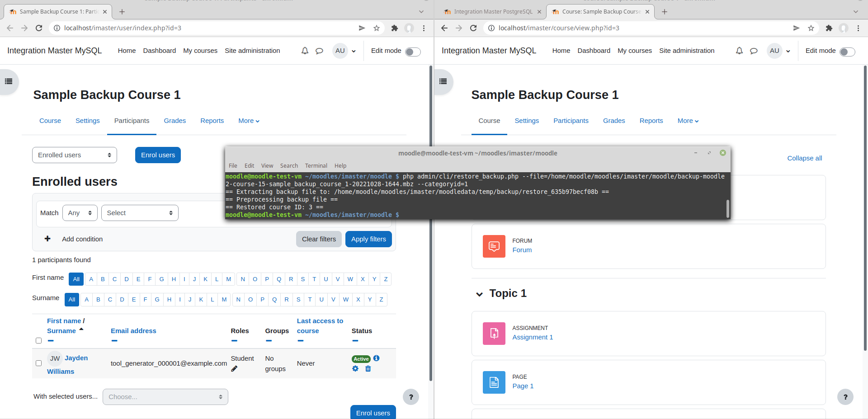Click Clear filters button
Viewport: 868px width, 419px height.
[319, 239]
